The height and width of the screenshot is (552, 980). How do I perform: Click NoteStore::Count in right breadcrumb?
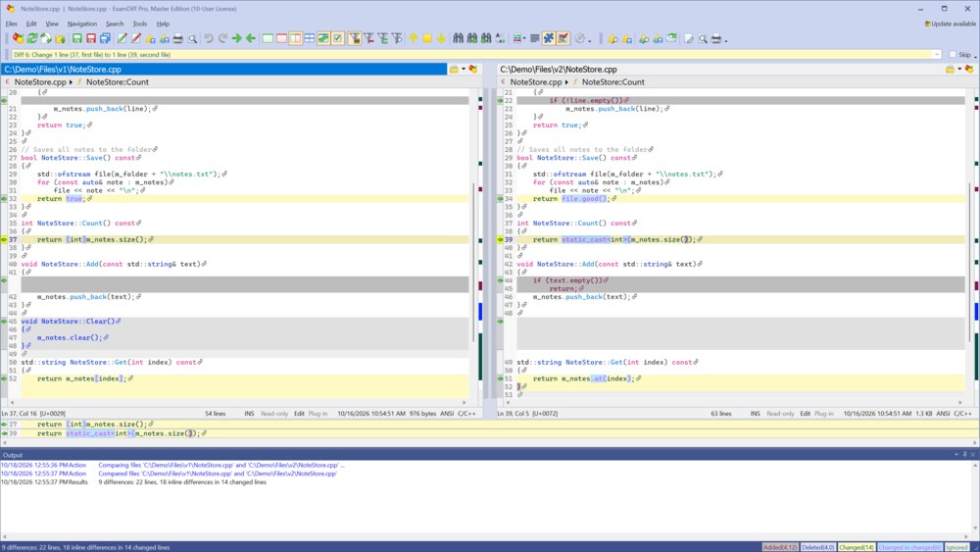[613, 82]
